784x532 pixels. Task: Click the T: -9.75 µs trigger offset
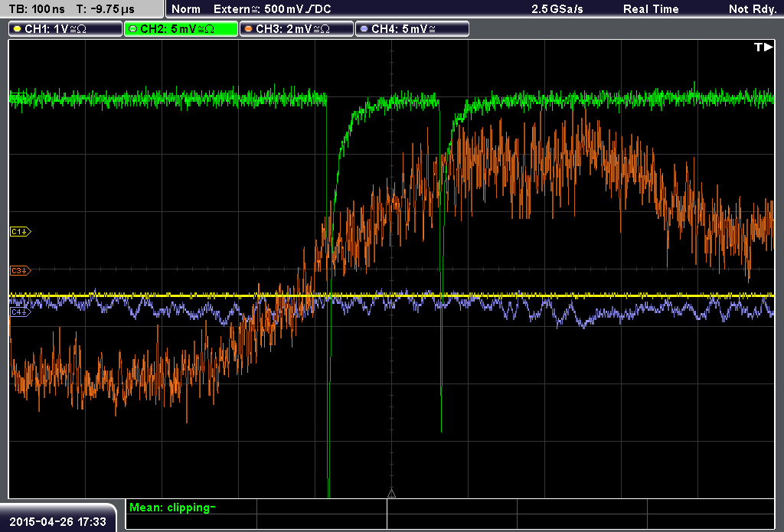click(106, 9)
